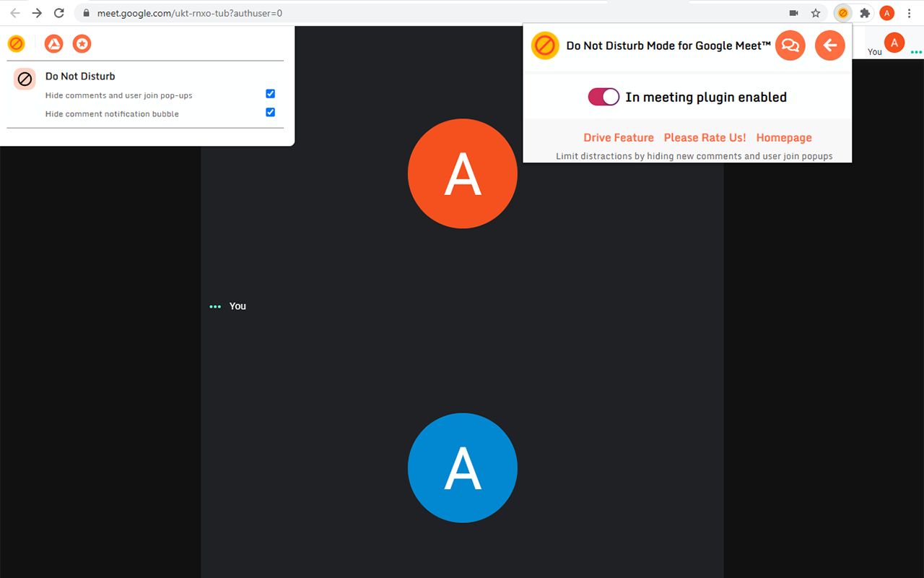Click the lock icon in address bar
Image resolution: width=924 pixels, height=578 pixels.
[x=86, y=13]
